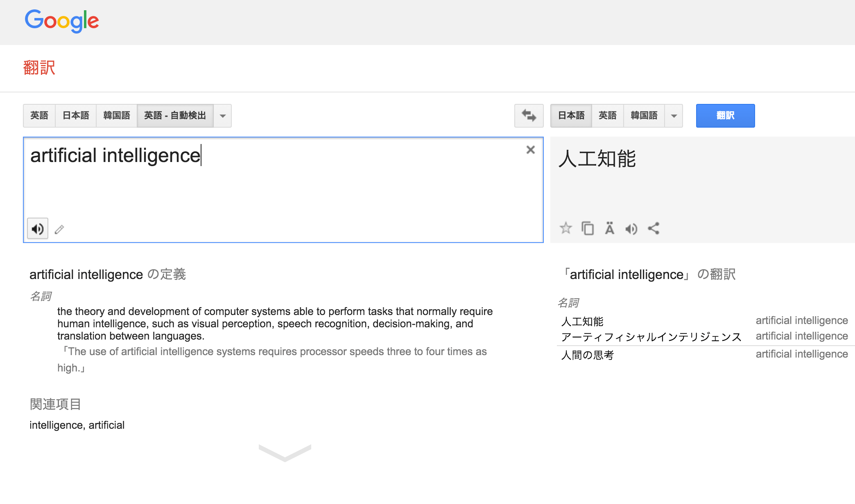Screen dimensions: 855x504
Task: Show romanization with Ä icon
Action: coord(609,228)
